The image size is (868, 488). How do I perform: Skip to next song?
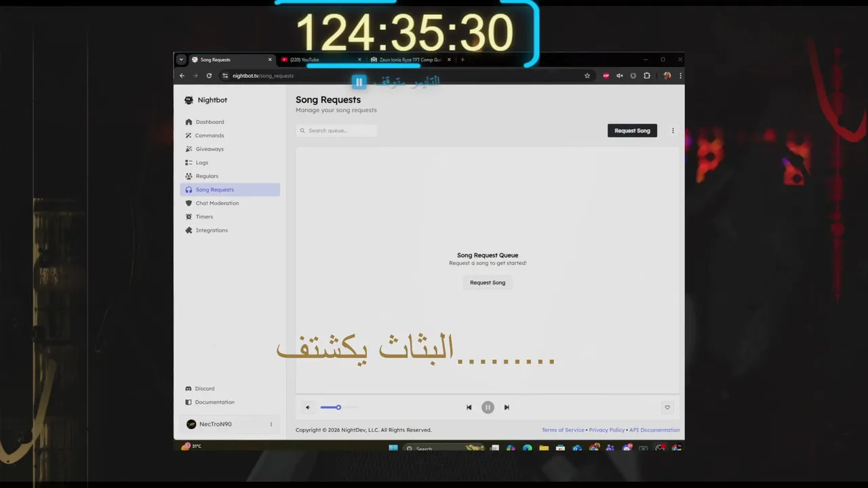click(x=507, y=407)
